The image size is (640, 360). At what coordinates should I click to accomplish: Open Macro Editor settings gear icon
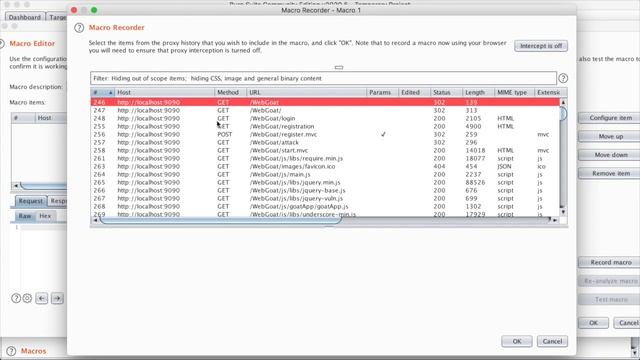[x=27, y=298]
